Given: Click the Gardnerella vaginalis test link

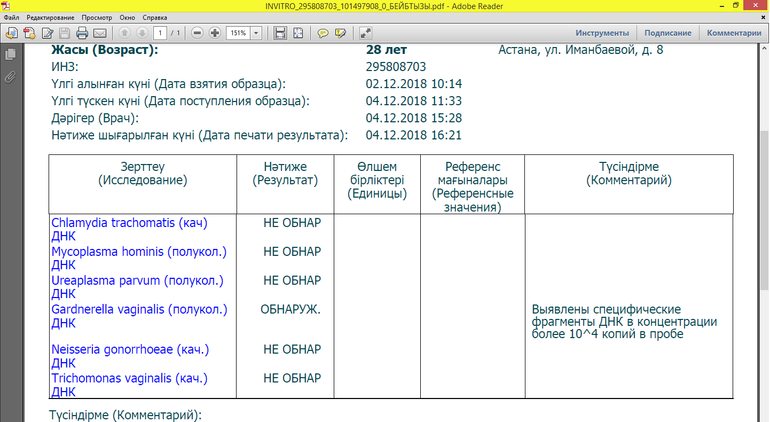Looking at the screenshot, I should click(139, 309).
